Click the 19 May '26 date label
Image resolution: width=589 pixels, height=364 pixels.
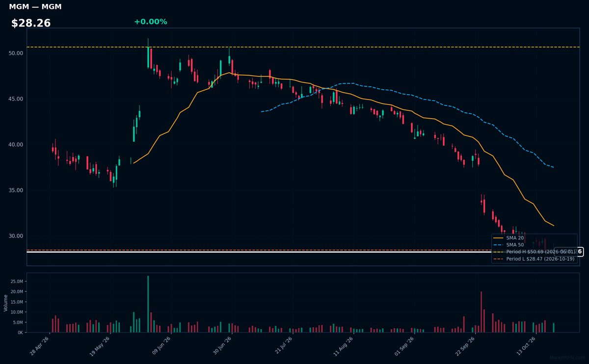click(101, 346)
